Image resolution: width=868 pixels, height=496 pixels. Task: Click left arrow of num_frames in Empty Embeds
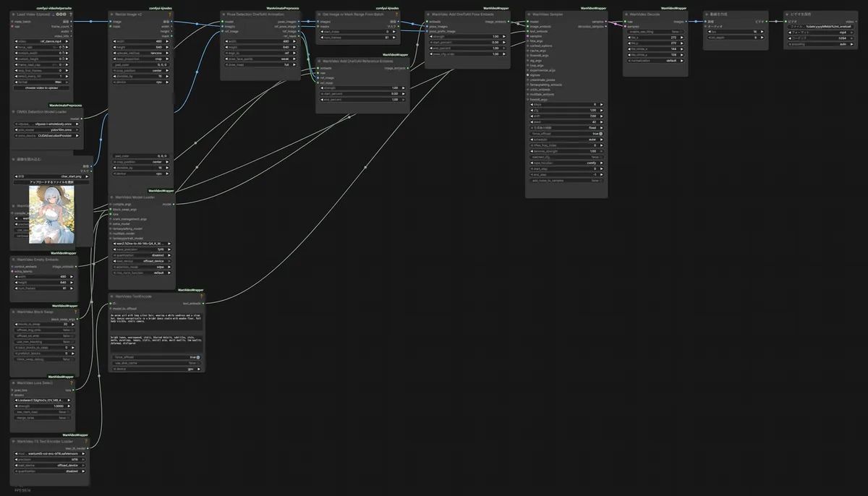(17, 288)
